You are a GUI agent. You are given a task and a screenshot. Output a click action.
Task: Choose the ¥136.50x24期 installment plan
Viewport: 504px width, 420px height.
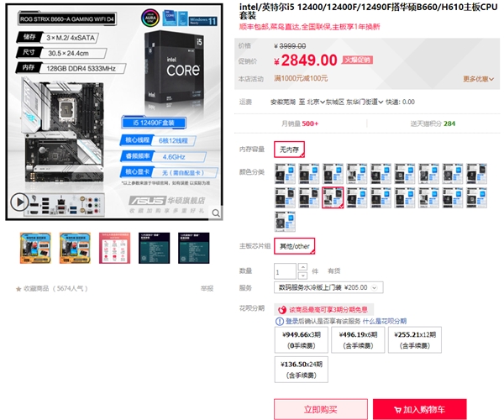coord(302,370)
